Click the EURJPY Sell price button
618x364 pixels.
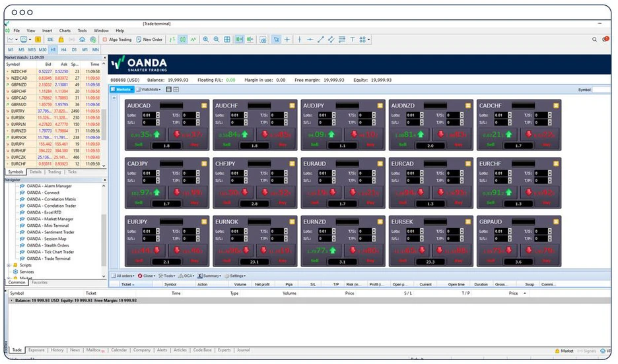145,251
